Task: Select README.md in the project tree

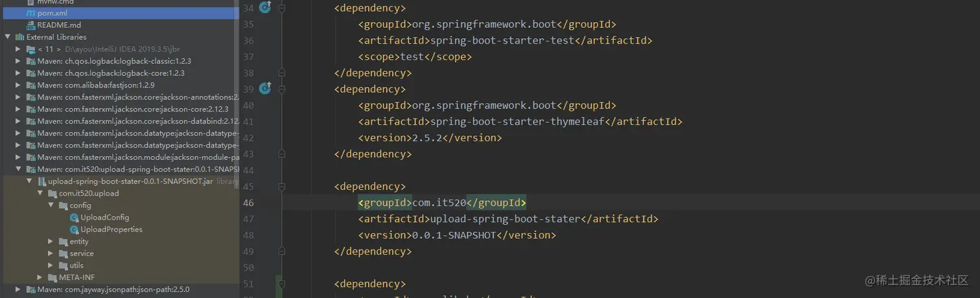Action: [x=120, y=25]
